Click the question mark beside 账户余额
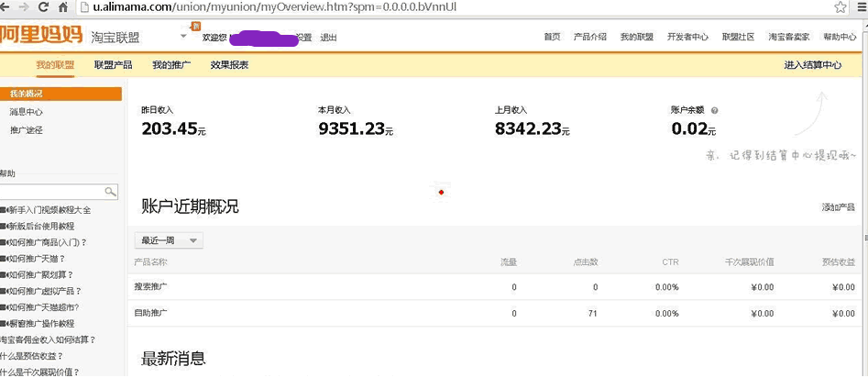The height and width of the screenshot is (378, 868). (x=714, y=110)
